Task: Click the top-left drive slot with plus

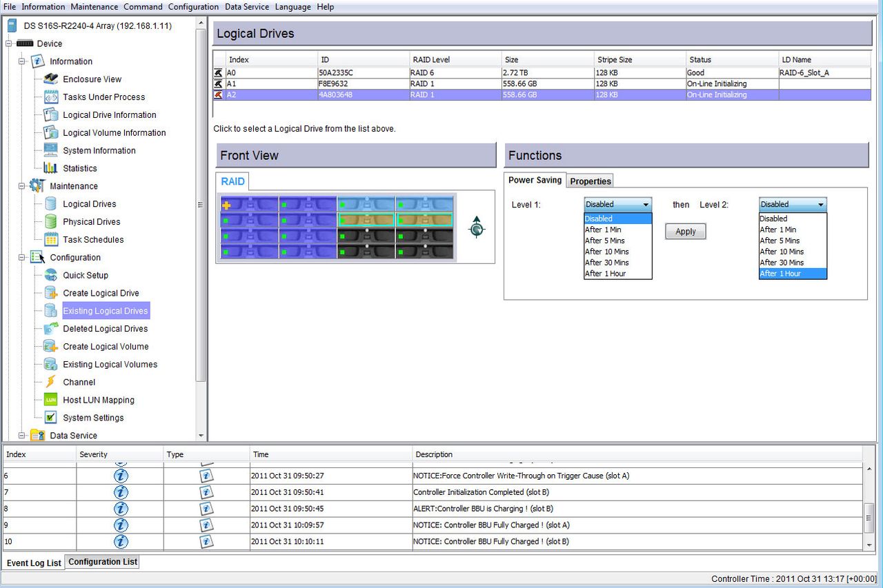Action: (249, 205)
